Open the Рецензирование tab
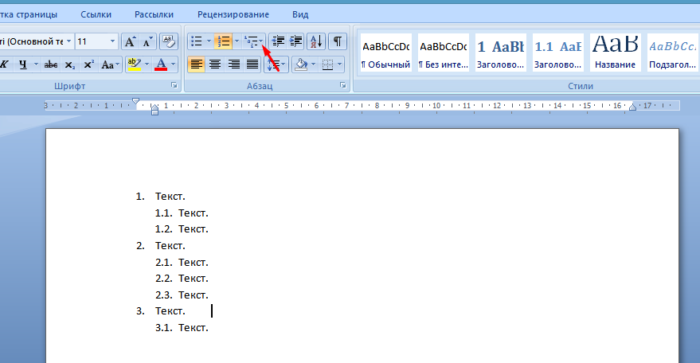This screenshot has width=700, height=363. click(x=233, y=14)
